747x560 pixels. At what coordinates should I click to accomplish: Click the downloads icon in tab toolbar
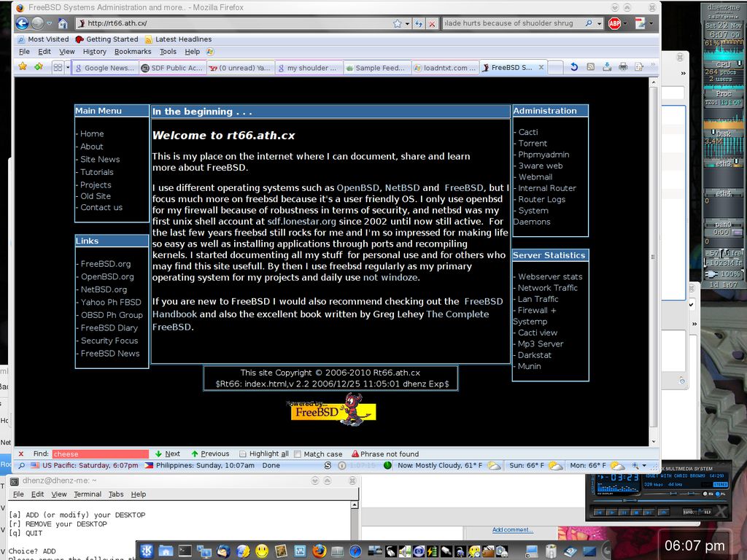[x=606, y=67]
